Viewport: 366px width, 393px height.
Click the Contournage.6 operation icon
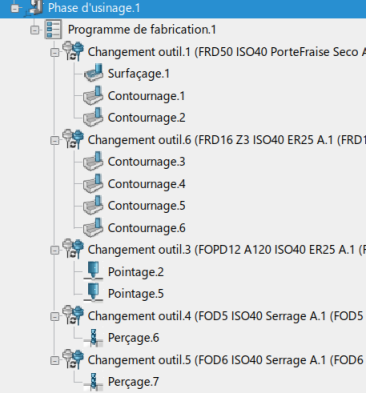tap(93, 228)
